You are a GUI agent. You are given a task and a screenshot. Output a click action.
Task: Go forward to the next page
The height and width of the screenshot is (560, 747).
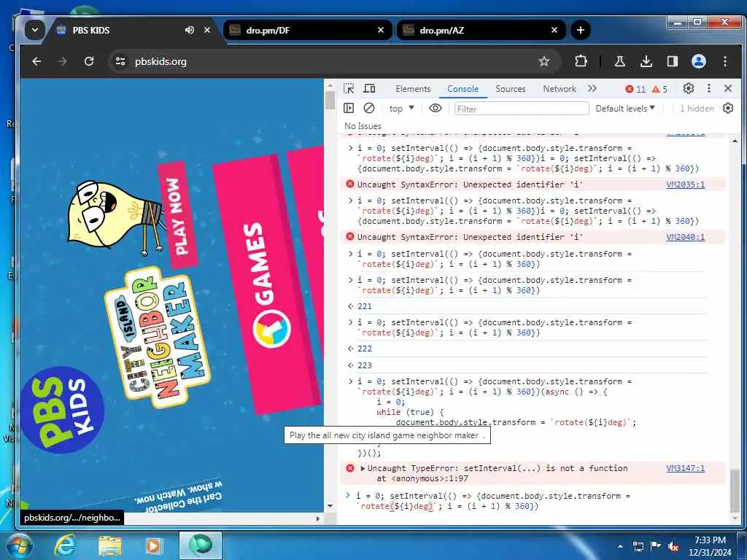pos(63,61)
